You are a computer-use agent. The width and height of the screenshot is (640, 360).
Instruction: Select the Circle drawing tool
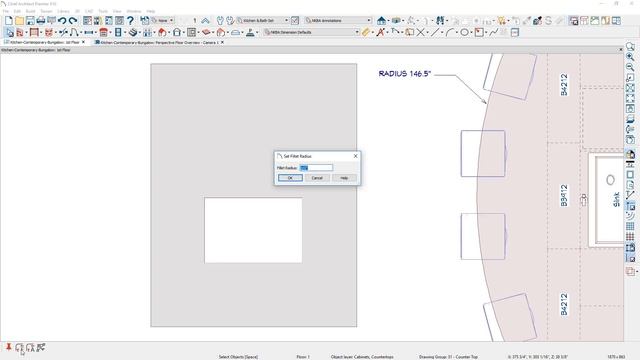pos(464,32)
